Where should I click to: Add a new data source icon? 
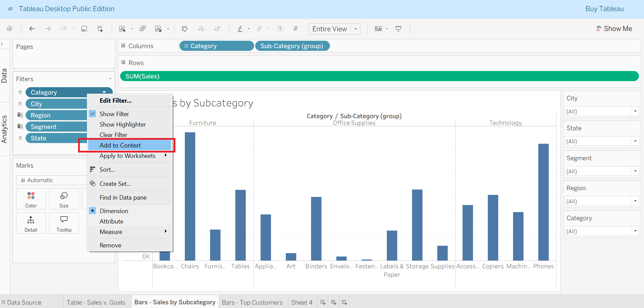(100, 29)
